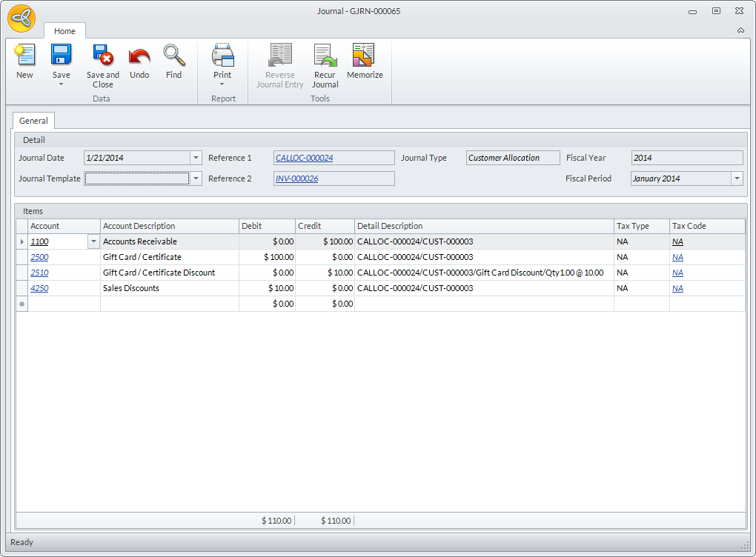Open the INV-000026 reference link
The image size is (756, 557).
coord(296,179)
